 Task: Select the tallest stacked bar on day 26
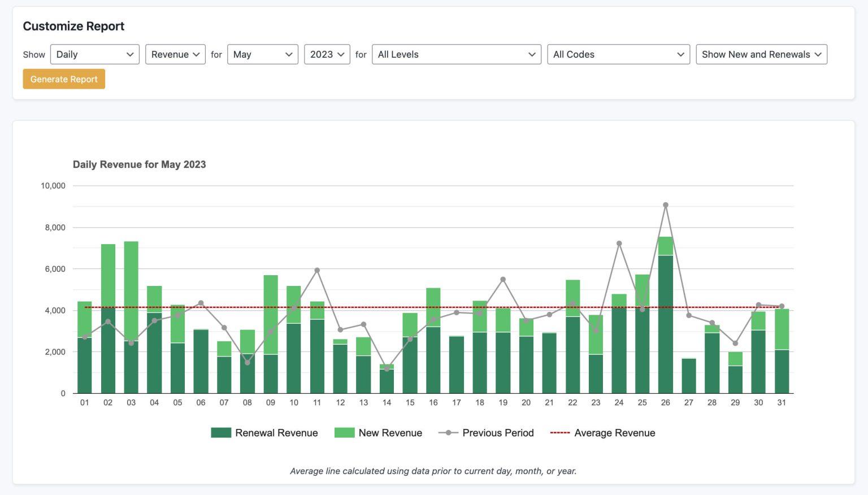(x=665, y=316)
